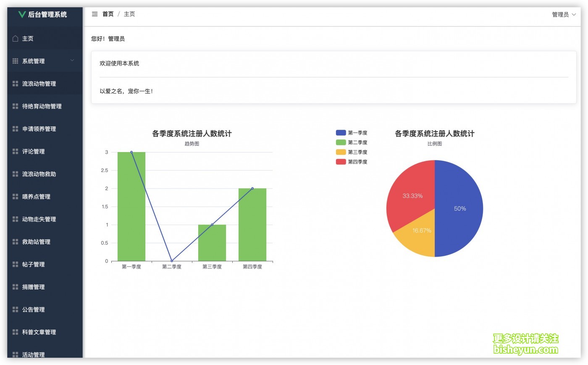
Task: Toggle the sidebar collapse hamburger icon
Action: pyautogui.click(x=95, y=14)
